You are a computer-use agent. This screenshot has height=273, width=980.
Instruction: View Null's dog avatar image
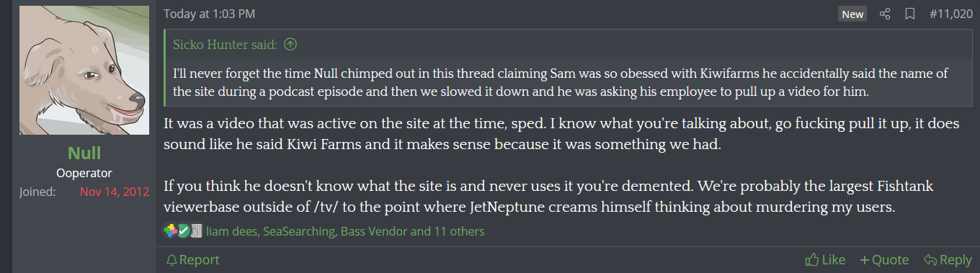pos(84,71)
